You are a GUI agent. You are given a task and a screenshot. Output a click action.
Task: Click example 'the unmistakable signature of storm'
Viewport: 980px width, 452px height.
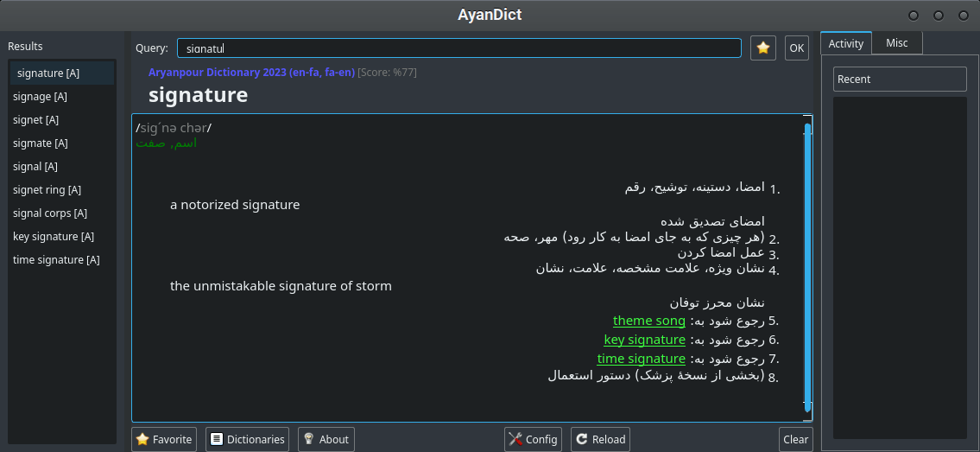click(x=281, y=286)
